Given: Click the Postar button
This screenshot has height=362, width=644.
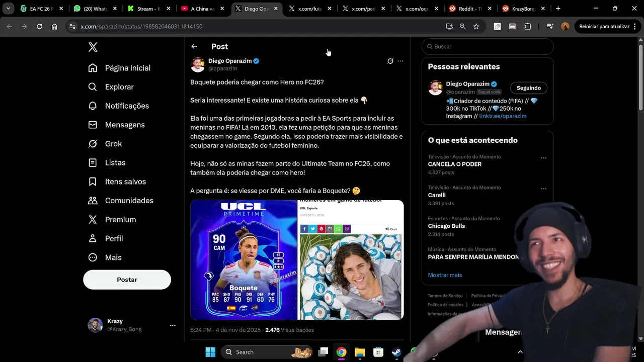Looking at the screenshot, I should coord(127,280).
